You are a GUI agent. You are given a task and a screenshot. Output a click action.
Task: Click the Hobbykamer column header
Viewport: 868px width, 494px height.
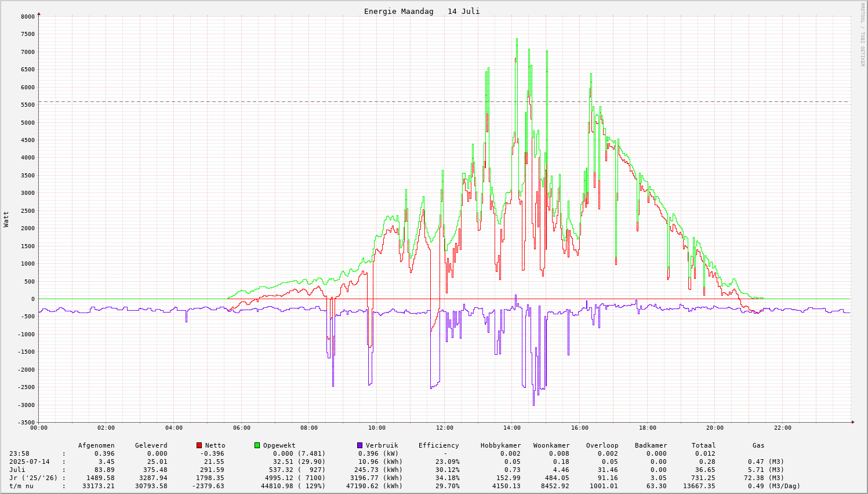tap(500, 445)
